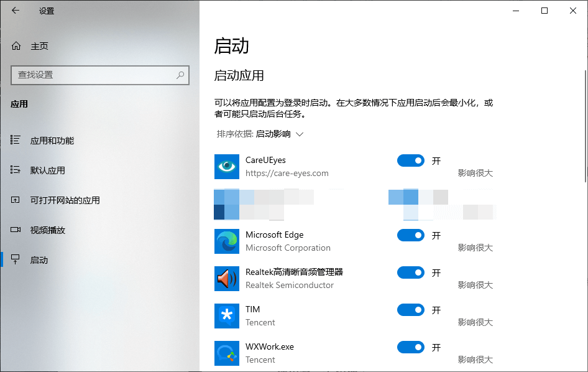
Task: Click the 视频播放 sidebar icon
Action: pos(16,230)
